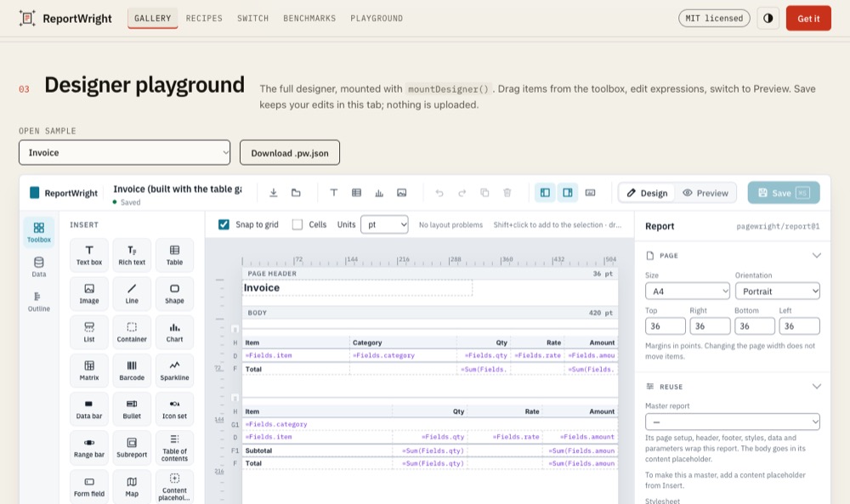Open the Orientation Portrait dropdown
The width and height of the screenshot is (850, 504).
778,291
